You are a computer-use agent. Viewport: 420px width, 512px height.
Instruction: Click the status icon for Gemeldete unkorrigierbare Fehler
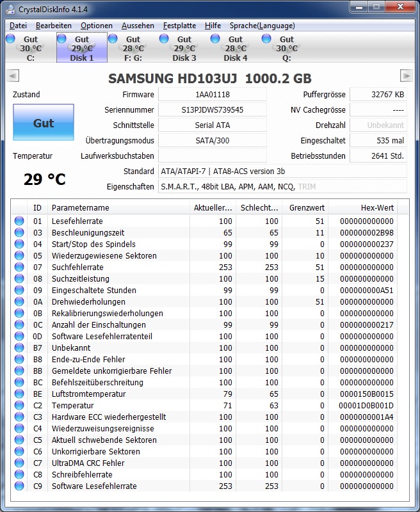click(19, 371)
